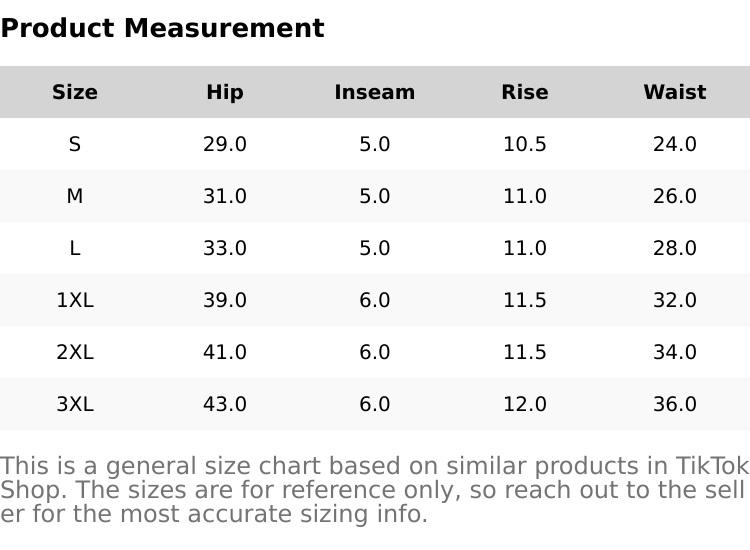750x550 pixels.
Task: Click the general size chart disclaimer text
Action: 374,490
